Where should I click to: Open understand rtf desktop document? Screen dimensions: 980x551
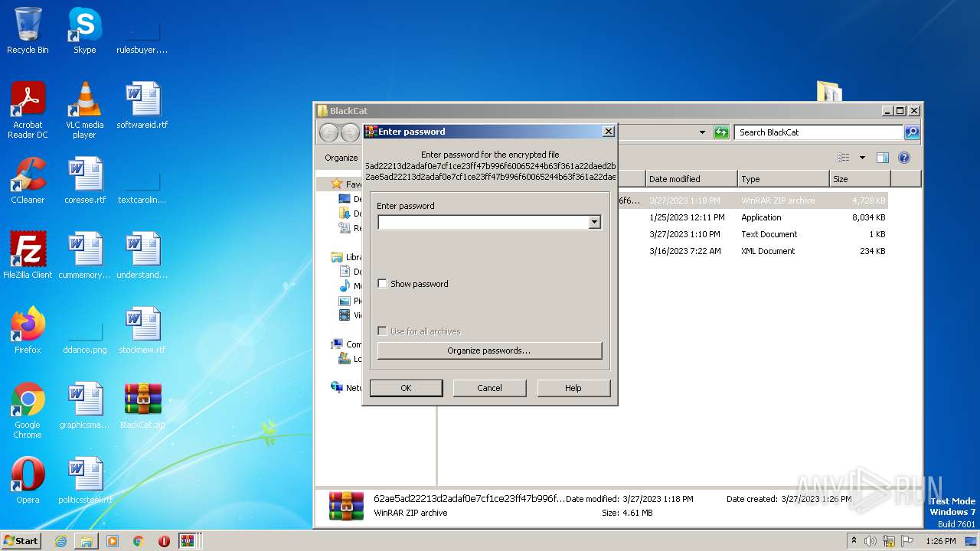[x=142, y=256]
